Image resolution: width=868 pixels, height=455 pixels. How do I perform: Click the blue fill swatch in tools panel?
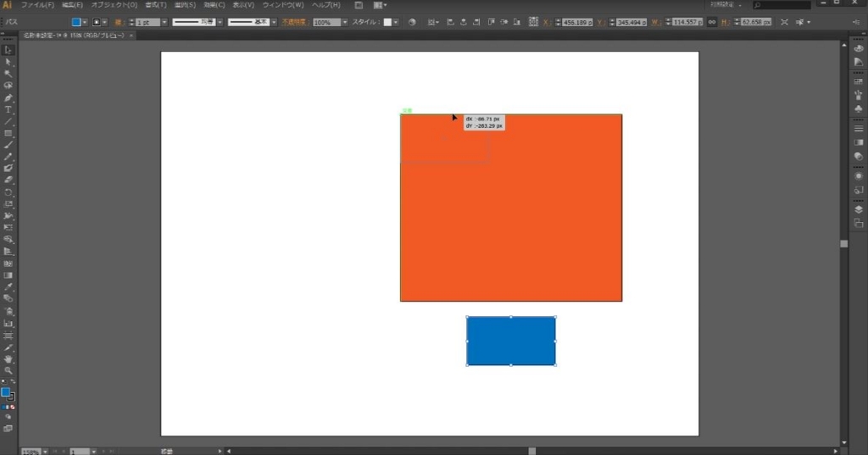click(x=6, y=392)
